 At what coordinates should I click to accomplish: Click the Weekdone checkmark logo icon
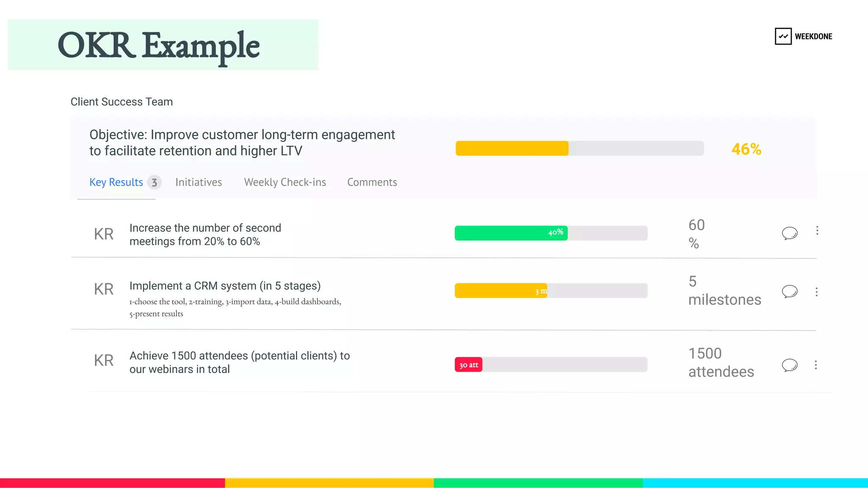click(783, 36)
